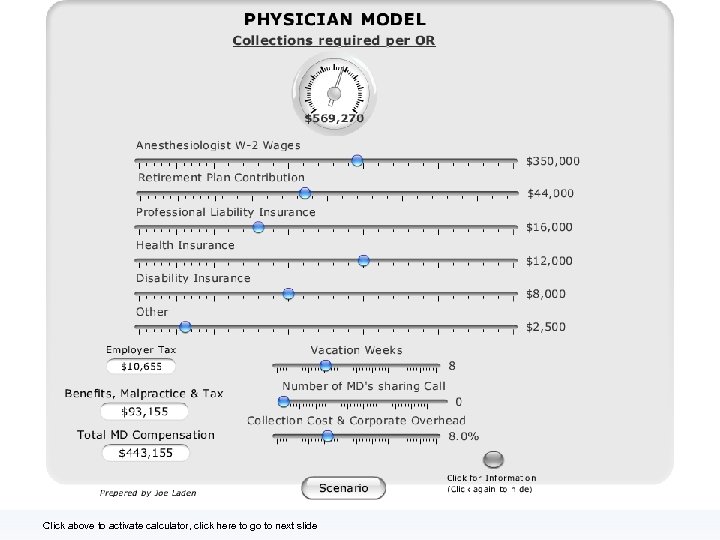Click the Number of MD's sharing Call handle
Viewport: 720px width, 540px height.
point(283,401)
